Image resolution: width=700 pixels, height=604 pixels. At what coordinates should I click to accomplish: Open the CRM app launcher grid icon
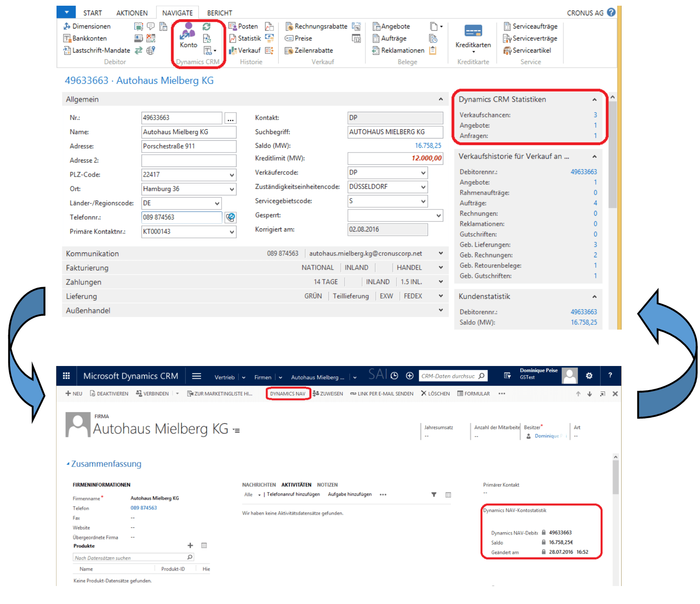tap(66, 376)
